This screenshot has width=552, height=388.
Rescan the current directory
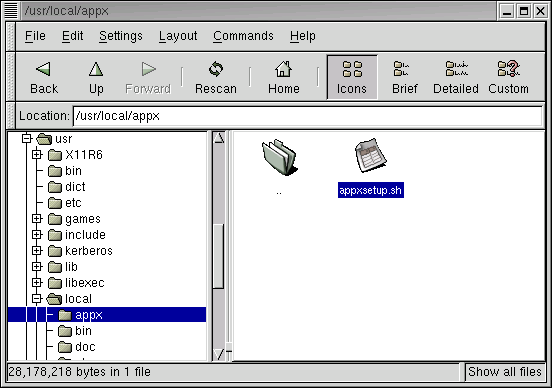coord(216,78)
